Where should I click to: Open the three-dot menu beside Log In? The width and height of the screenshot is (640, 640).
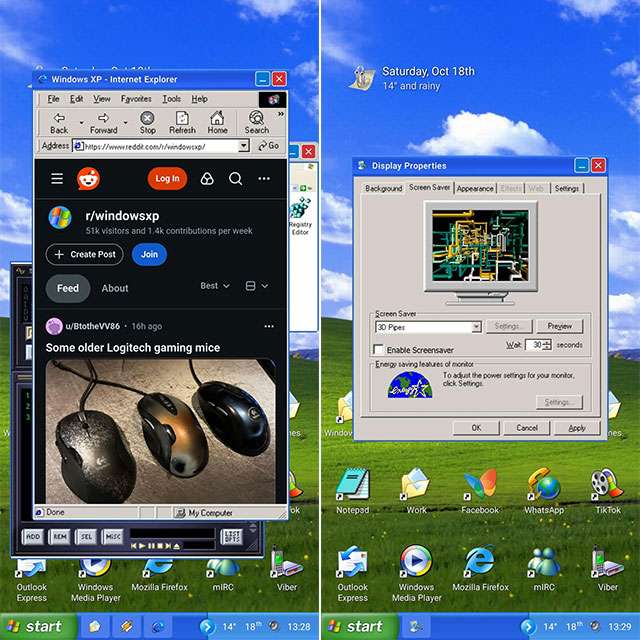click(264, 178)
